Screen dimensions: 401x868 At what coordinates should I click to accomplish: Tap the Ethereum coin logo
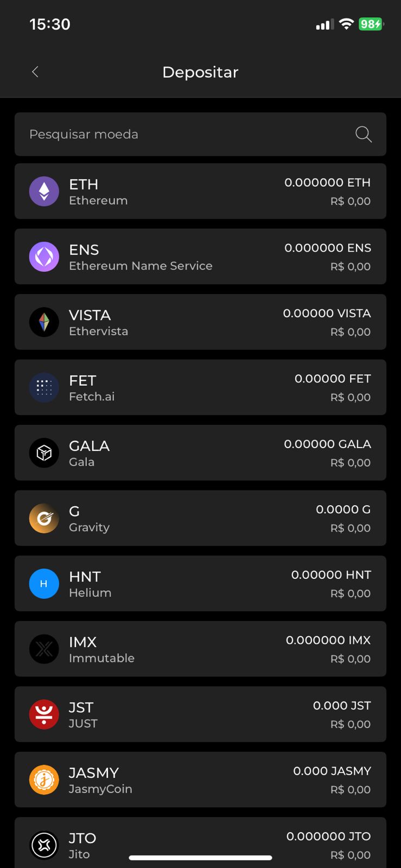coord(44,192)
